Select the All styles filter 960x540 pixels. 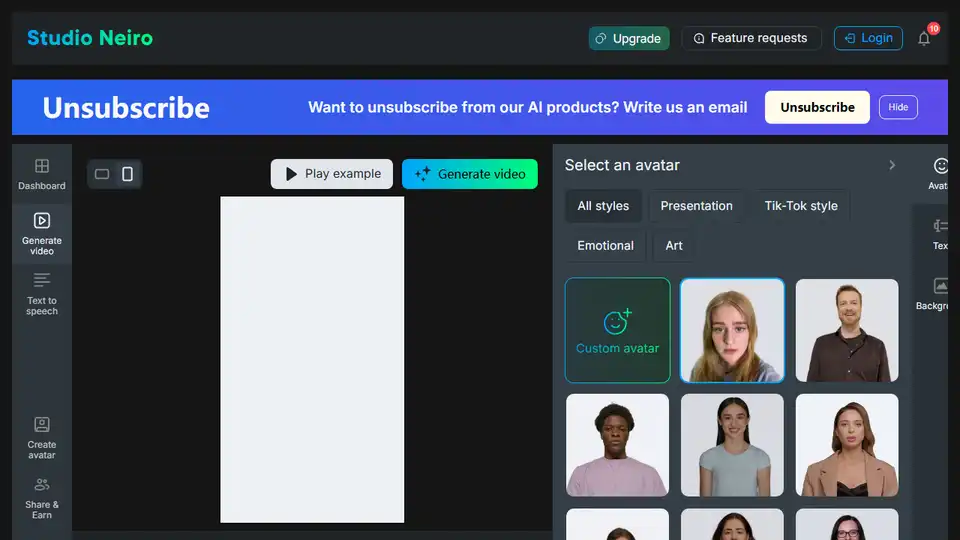click(603, 206)
